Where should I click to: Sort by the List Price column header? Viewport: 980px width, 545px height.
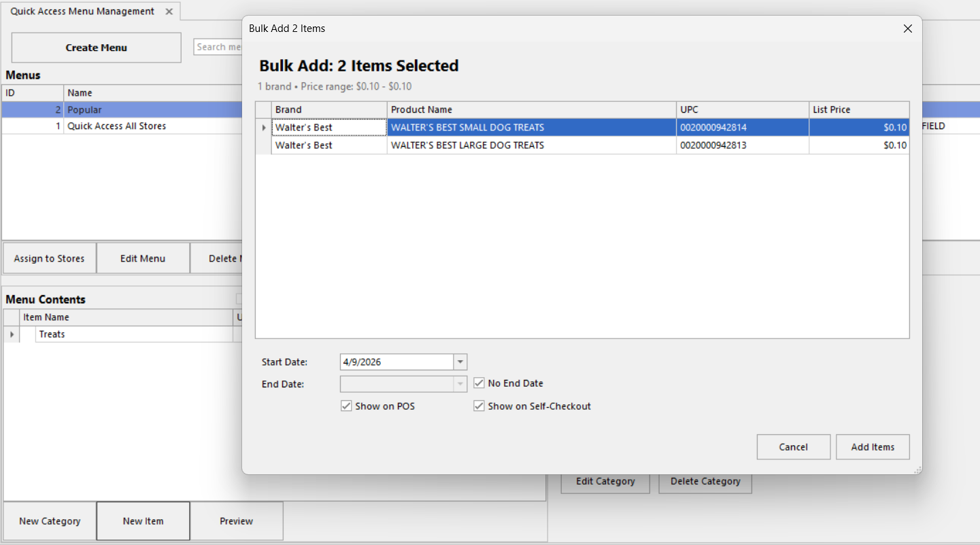[859, 109]
